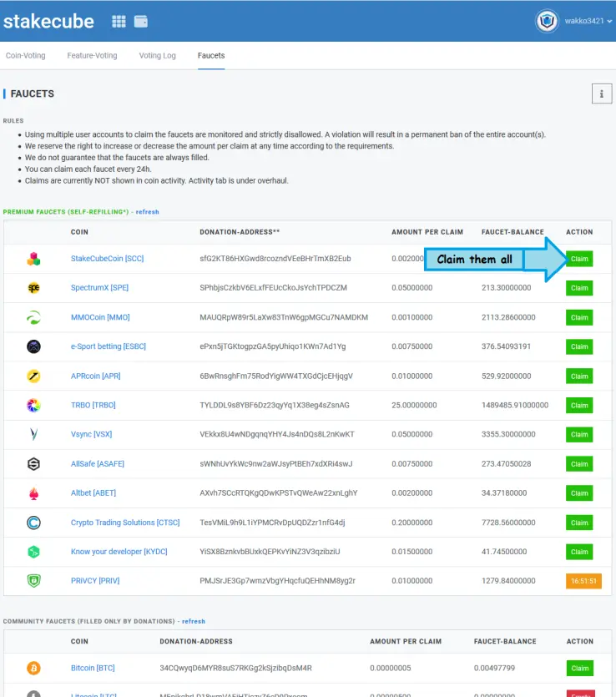Refresh the premium faucets list
This screenshot has height=697, width=616.
(147, 212)
